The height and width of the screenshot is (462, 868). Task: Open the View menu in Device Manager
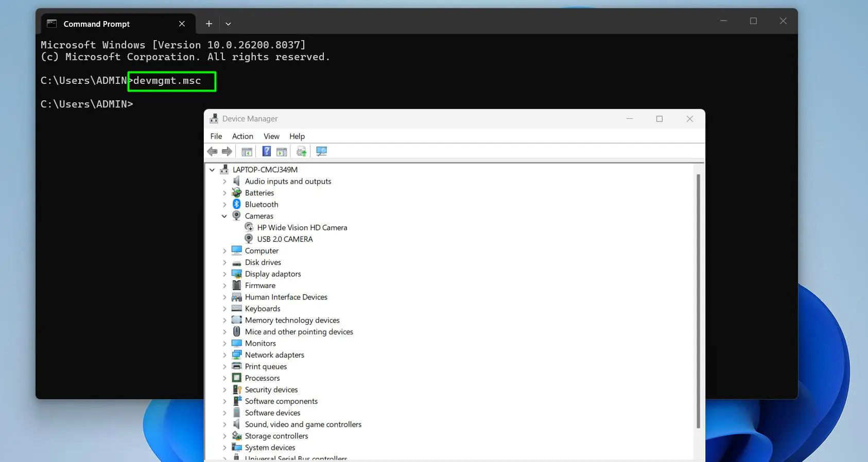[x=271, y=136]
